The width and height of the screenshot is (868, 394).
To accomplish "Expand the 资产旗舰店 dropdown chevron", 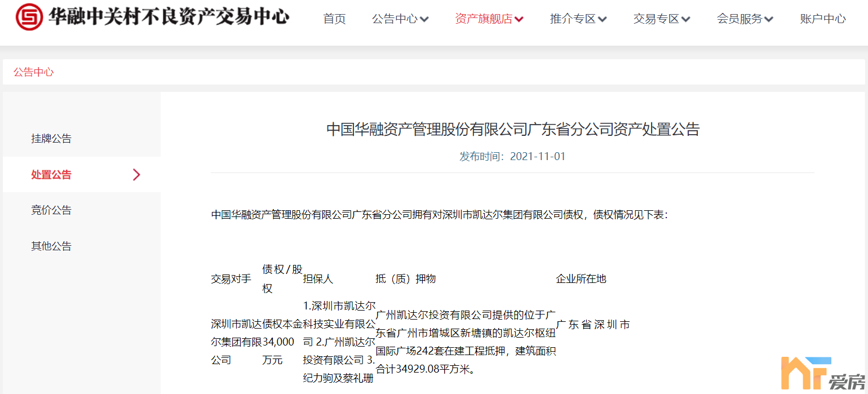I will [519, 20].
